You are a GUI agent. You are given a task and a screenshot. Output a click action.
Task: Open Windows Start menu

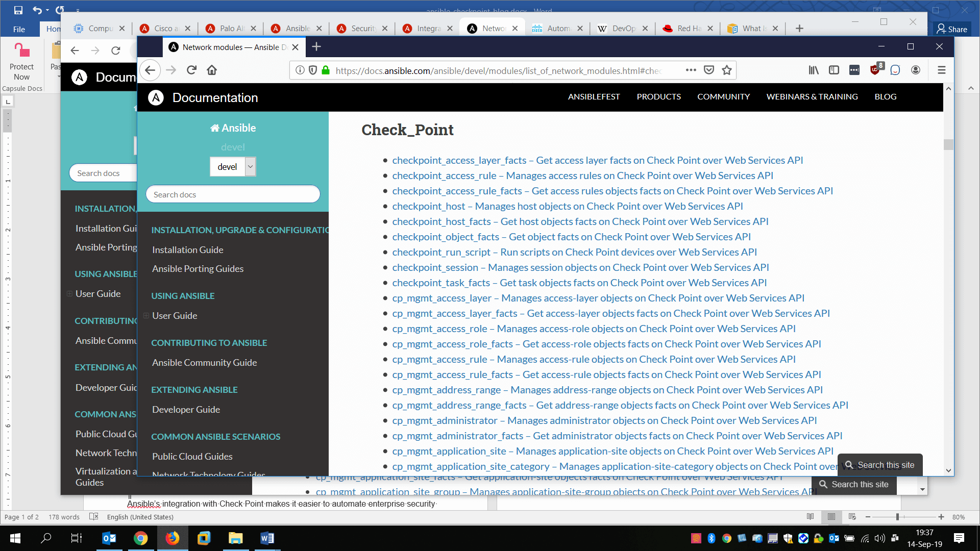pyautogui.click(x=15, y=538)
